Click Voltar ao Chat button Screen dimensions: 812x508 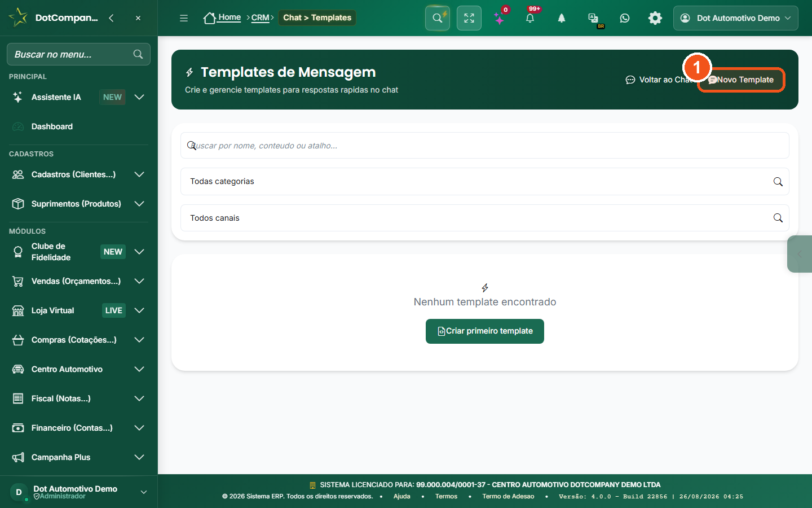(660, 80)
